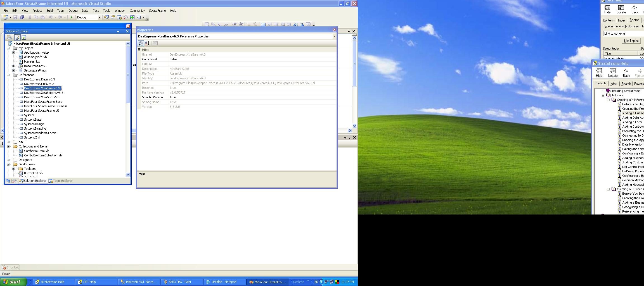The width and height of the screenshot is (644, 286).
Task: Switch to the Team Explorer tab
Action: click(x=60, y=181)
